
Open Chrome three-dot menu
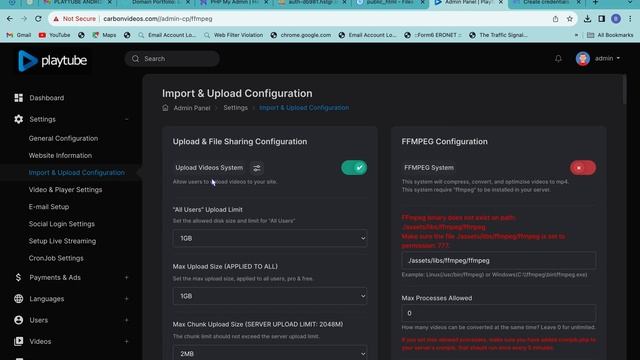630,19
